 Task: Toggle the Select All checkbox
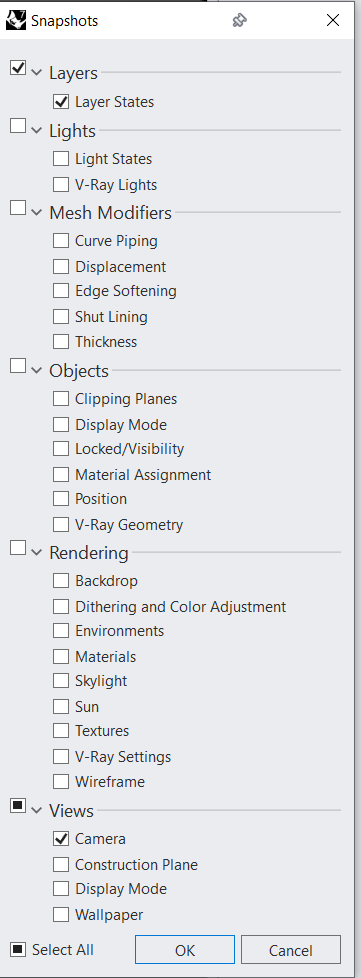coord(18,949)
